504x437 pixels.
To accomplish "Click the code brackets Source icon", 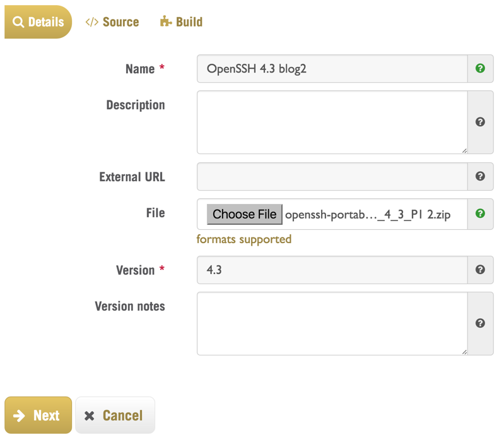I will 92,22.
